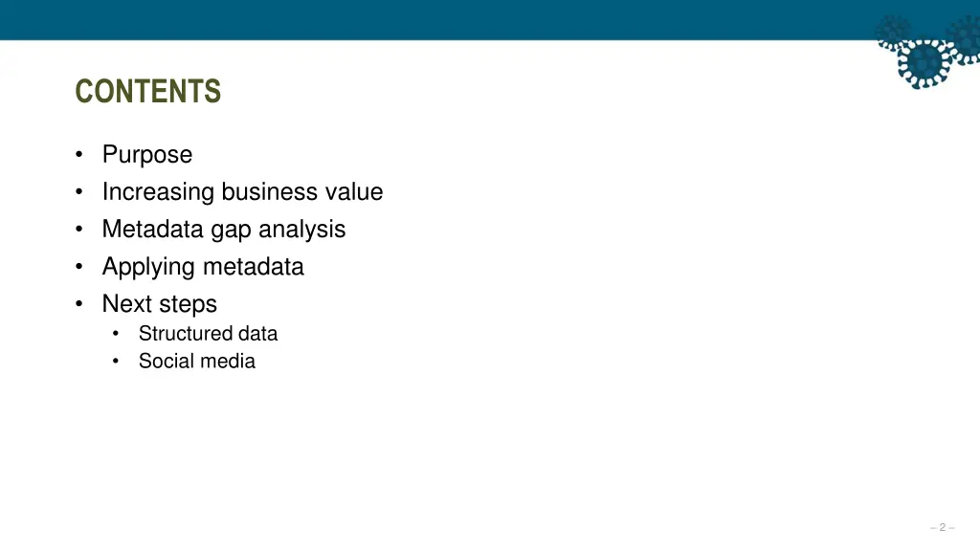Choose the Applying metadata entry
980x551 pixels.
coord(203,268)
